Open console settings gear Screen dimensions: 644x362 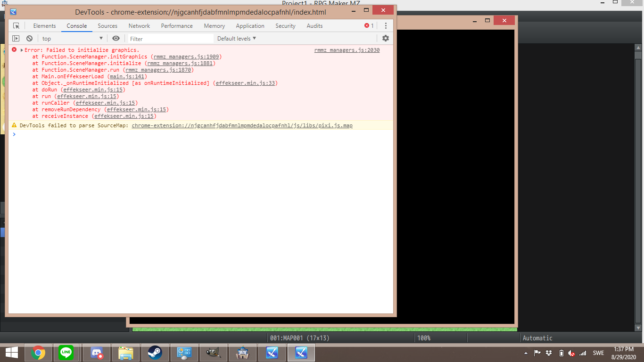(386, 39)
